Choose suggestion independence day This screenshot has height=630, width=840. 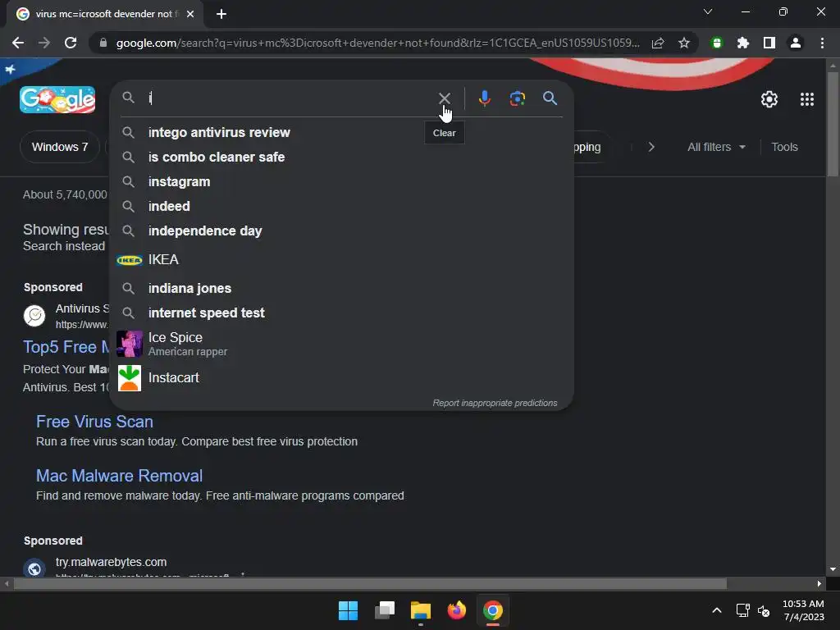(341, 231)
